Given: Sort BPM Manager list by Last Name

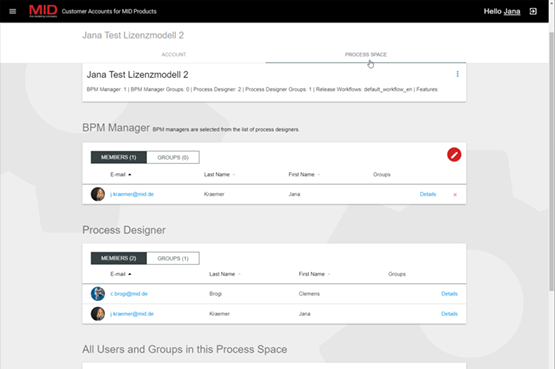Looking at the screenshot, I should click(x=219, y=174).
